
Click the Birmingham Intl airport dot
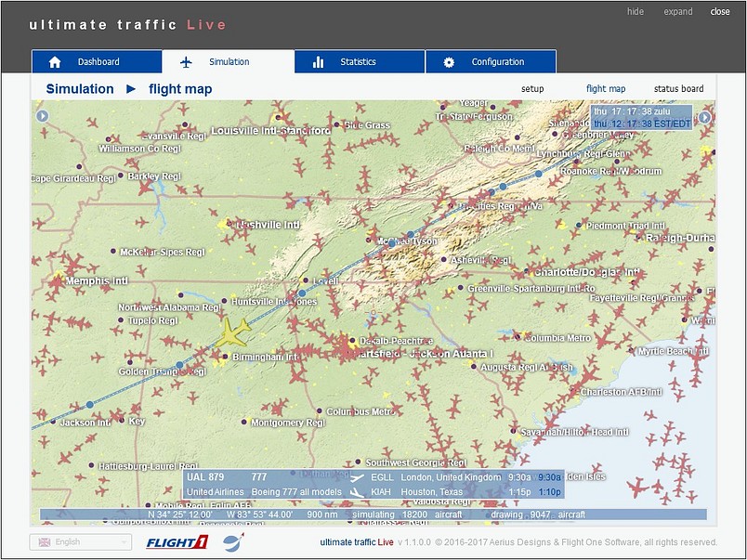(x=225, y=357)
